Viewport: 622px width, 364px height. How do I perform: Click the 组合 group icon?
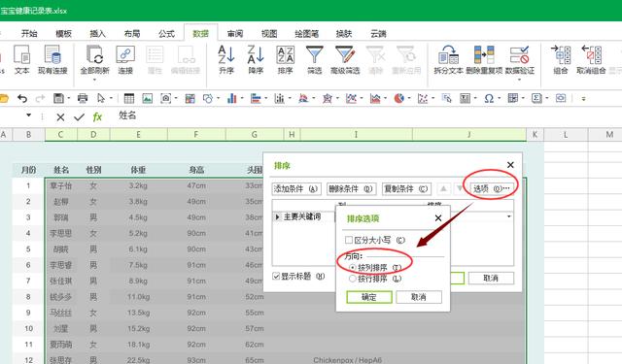pyautogui.click(x=561, y=54)
